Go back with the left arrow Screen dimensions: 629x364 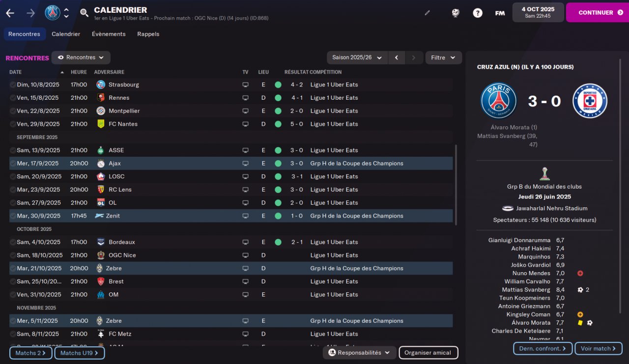pos(10,13)
